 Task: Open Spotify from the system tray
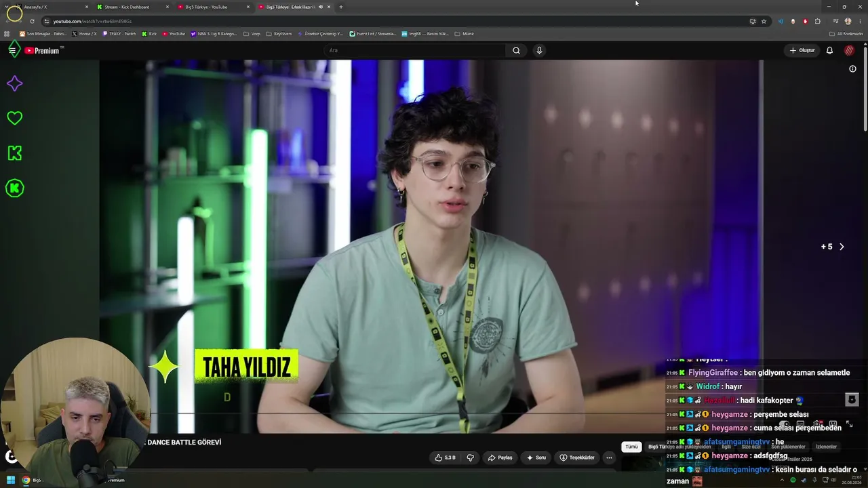[793, 480]
